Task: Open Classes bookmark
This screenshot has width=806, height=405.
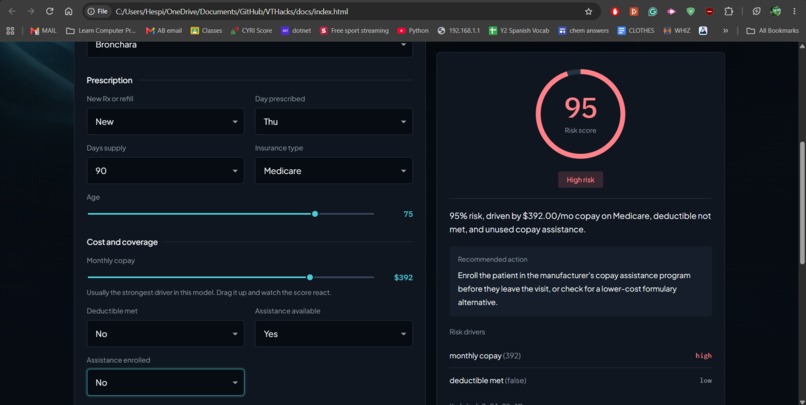Action: coord(207,31)
